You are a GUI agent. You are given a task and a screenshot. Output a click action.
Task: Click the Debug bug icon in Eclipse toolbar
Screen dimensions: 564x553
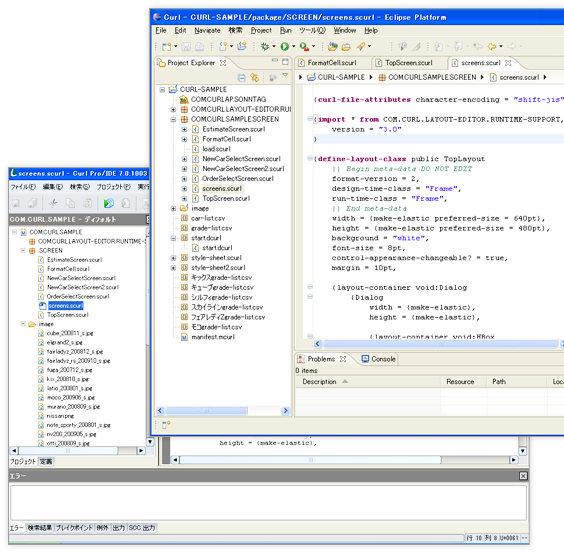(x=265, y=46)
